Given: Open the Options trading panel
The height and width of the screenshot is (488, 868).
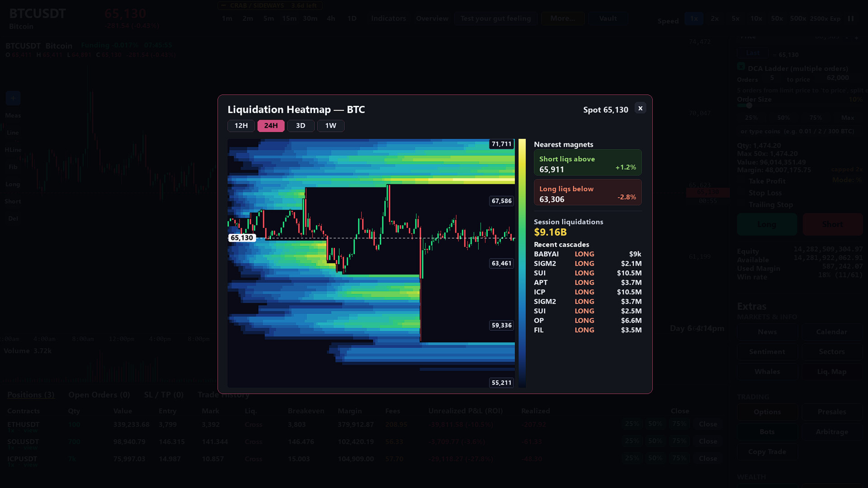Looking at the screenshot, I should [x=767, y=412].
